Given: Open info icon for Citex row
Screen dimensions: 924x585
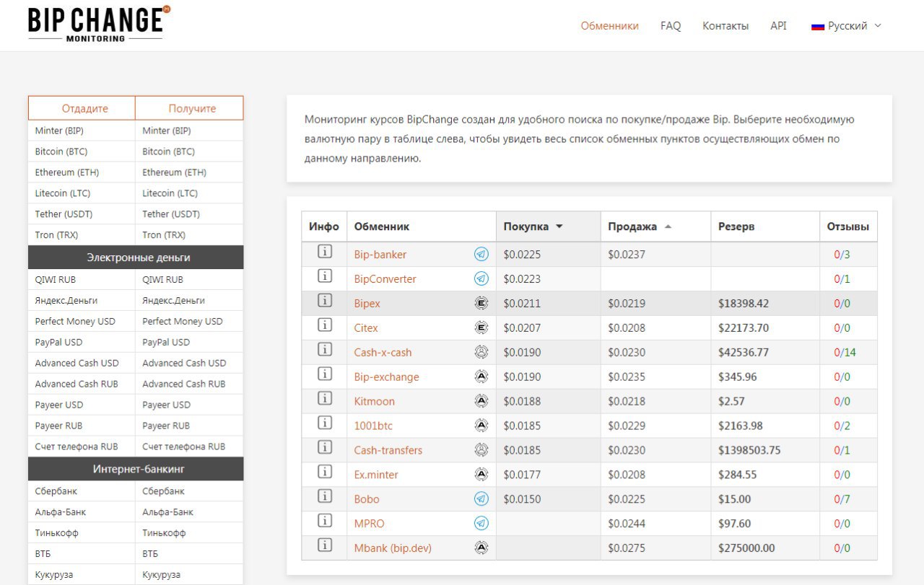Looking at the screenshot, I should click(325, 325).
